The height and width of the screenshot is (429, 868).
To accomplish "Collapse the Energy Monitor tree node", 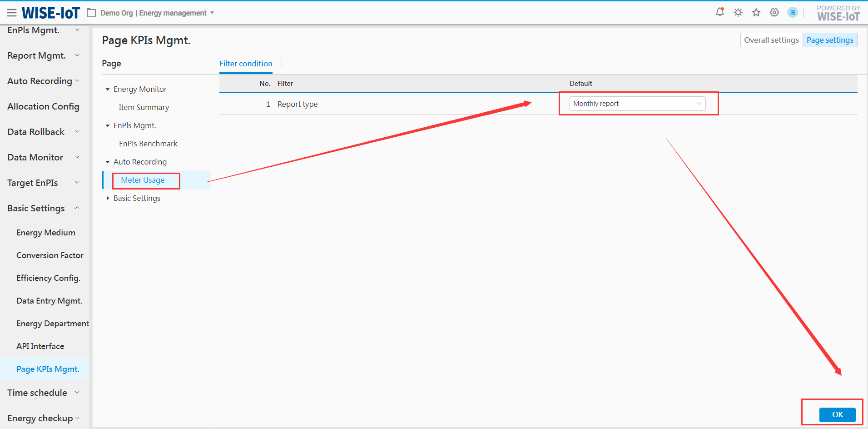I will 108,90.
